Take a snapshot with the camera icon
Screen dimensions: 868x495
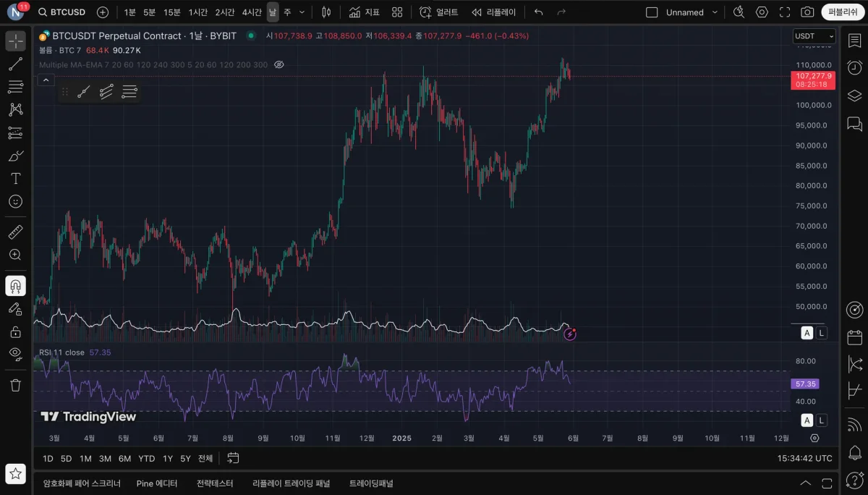click(x=807, y=12)
